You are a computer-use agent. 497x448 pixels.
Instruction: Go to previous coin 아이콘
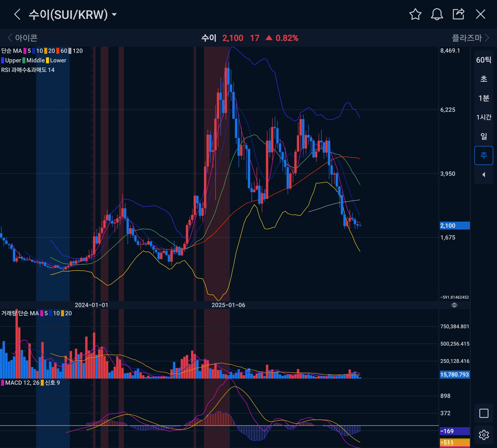pyautogui.click(x=23, y=38)
